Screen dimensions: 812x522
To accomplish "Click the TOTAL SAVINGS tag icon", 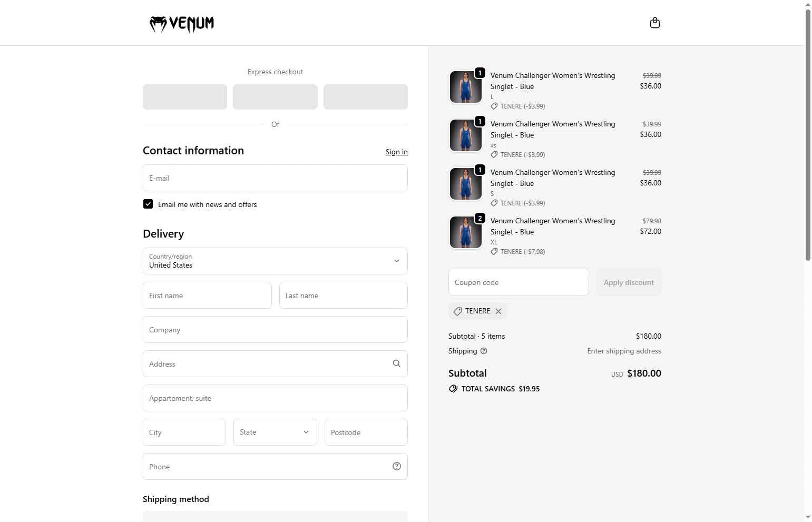I will [x=453, y=389].
